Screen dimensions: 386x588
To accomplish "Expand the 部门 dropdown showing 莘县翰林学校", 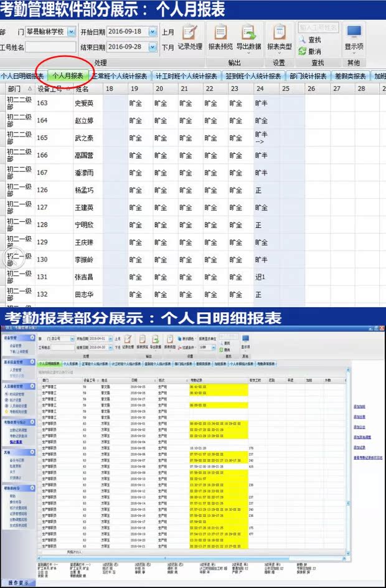I will point(71,32).
